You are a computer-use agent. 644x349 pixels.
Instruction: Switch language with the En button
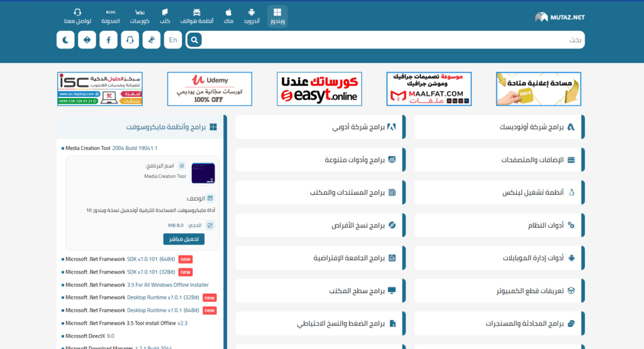click(173, 40)
